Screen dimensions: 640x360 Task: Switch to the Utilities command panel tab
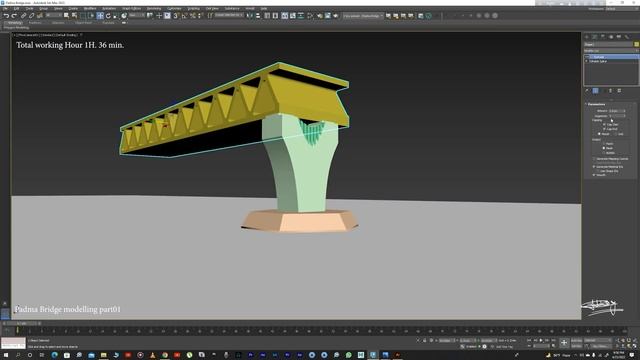coord(627,36)
